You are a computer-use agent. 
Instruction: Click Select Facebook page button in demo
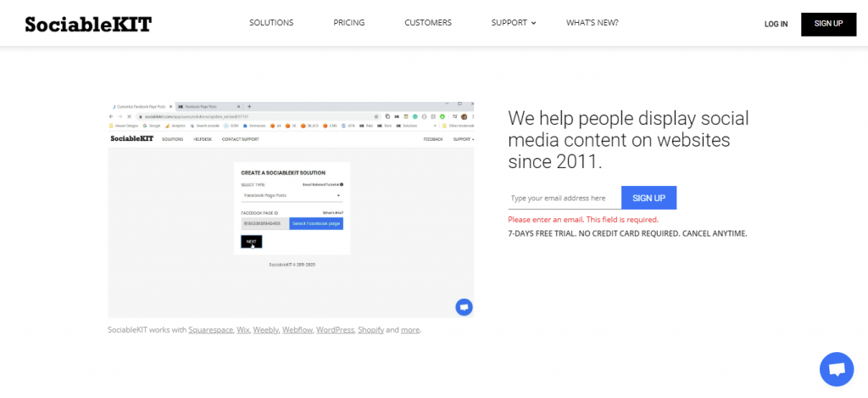(x=316, y=223)
